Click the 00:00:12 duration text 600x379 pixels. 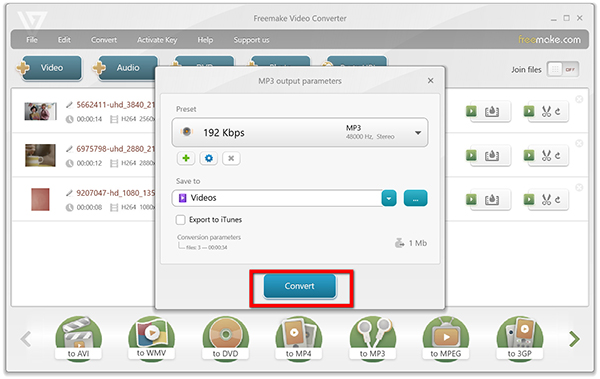89,163
